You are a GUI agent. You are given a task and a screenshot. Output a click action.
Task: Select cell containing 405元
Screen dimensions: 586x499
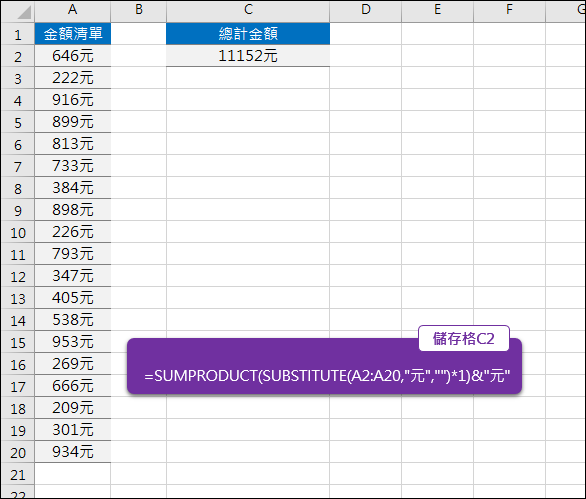[x=73, y=298]
